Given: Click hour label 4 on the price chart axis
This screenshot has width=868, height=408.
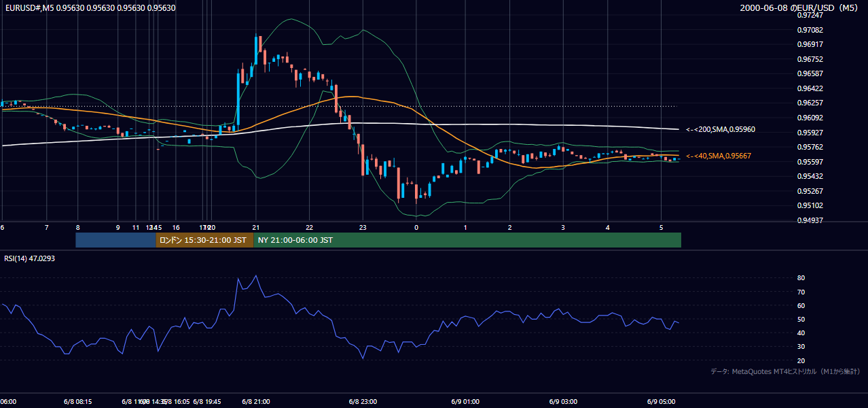Looking at the screenshot, I should [x=608, y=227].
